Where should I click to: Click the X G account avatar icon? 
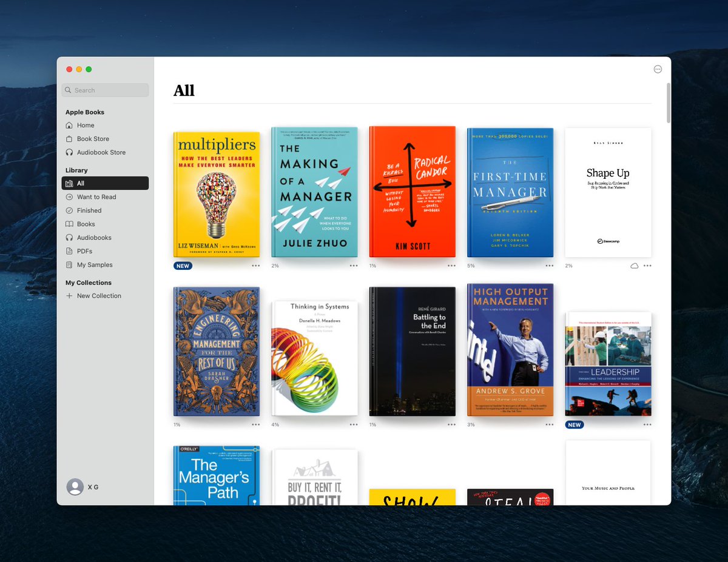pyautogui.click(x=75, y=487)
